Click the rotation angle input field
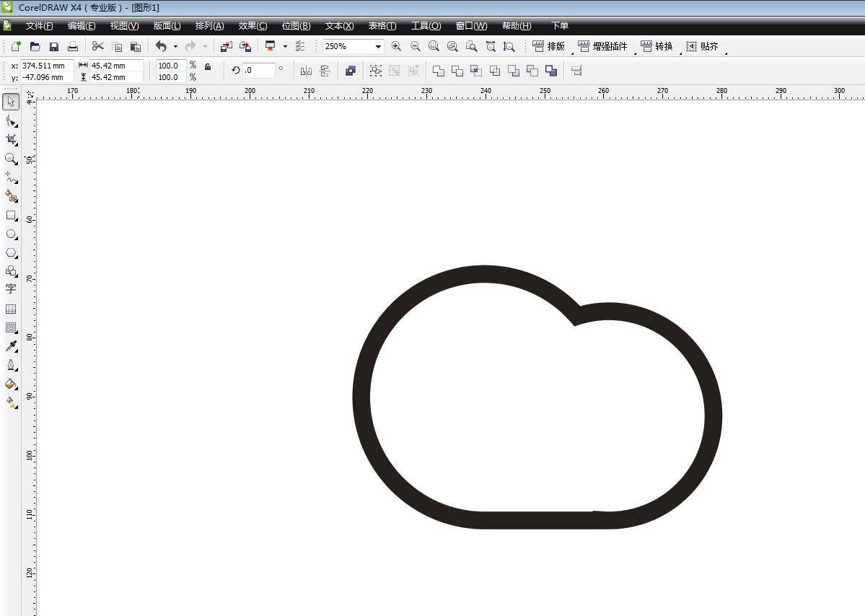 click(258, 71)
